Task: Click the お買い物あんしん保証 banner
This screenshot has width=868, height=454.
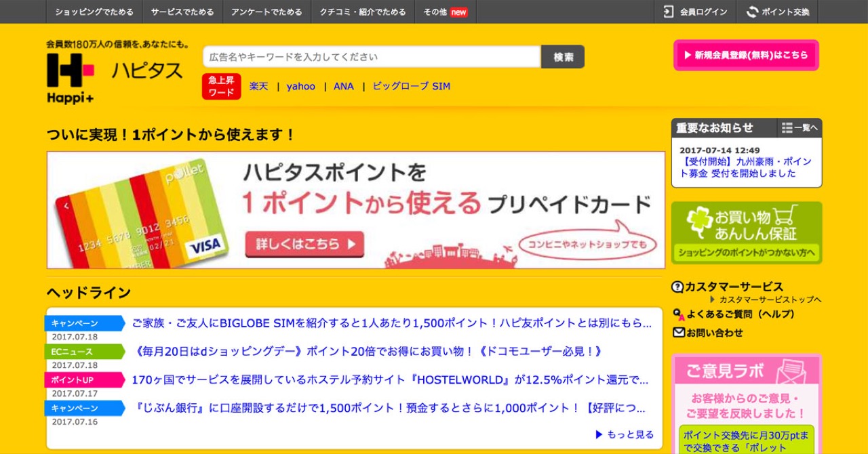Action: (x=747, y=232)
